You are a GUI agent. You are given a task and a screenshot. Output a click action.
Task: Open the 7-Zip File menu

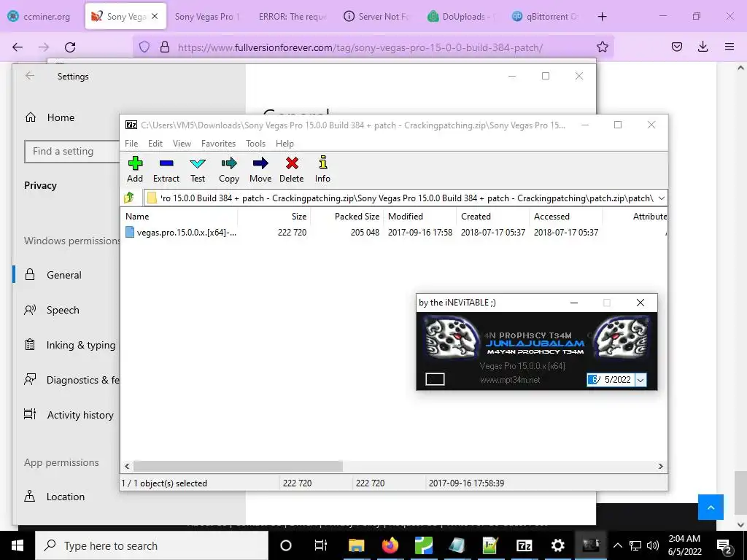click(x=131, y=144)
